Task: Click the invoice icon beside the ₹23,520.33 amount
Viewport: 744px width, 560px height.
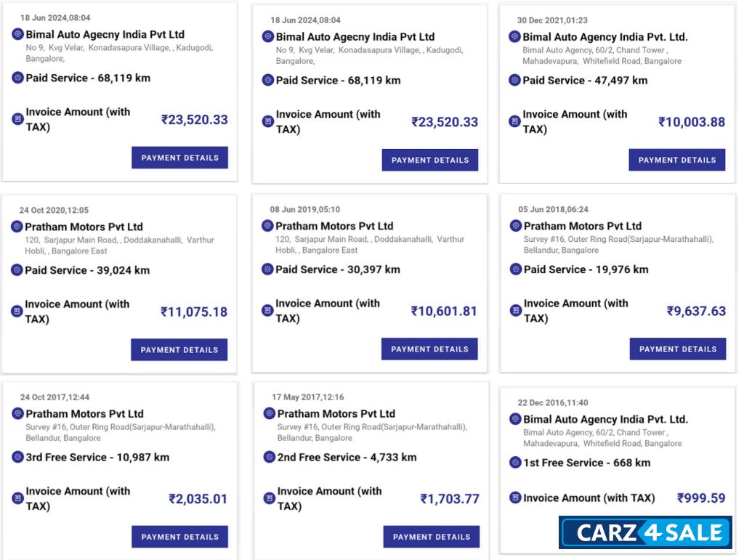Action: point(16,121)
